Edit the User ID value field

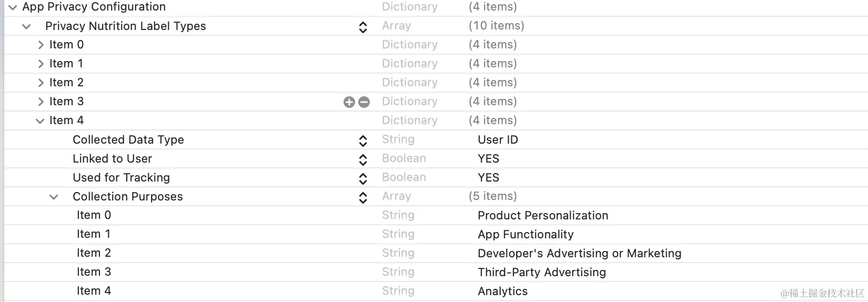point(498,140)
